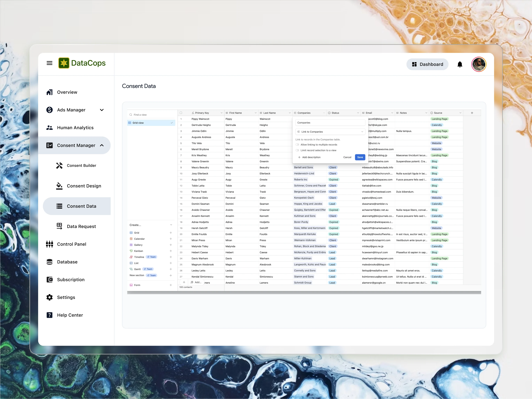Click the Consent Builder wrench icon
532x399 pixels.
(x=59, y=166)
